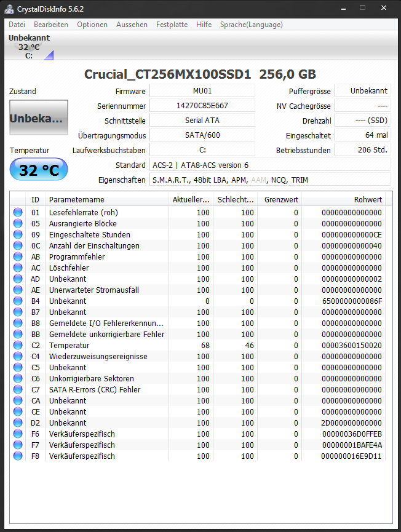Click status icon for Gemeldete unkorrigierbare Fehler
The width and height of the screenshot is (401, 532).
pyautogui.click(x=18, y=334)
